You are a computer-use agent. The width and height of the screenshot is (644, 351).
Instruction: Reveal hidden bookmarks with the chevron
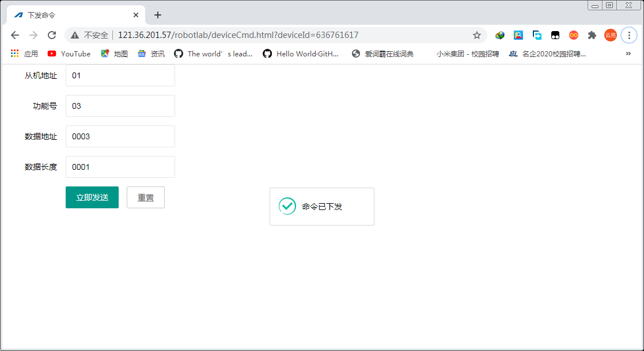point(628,53)
